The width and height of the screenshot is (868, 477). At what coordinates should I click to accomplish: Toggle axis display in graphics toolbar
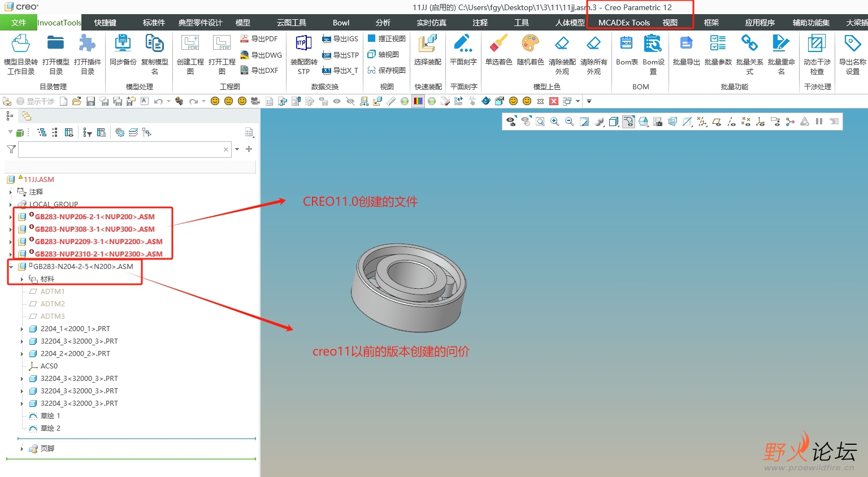click(x=731, y=122)
